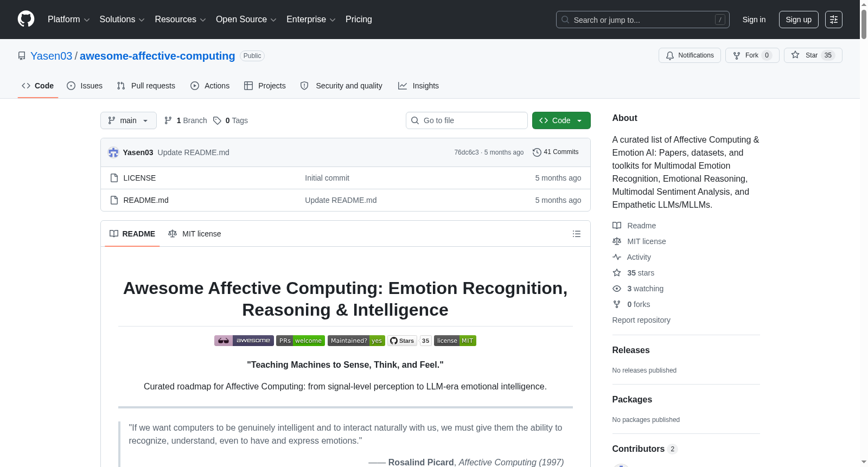The image size is (868, 467).
Task: Open the Pricing link
Action: click(x=359, y=20)
